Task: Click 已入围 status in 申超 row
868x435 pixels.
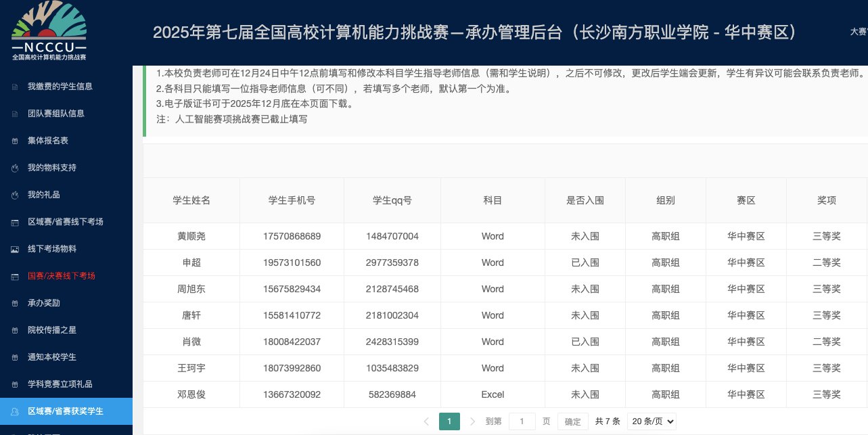Action: click(585, 262)
